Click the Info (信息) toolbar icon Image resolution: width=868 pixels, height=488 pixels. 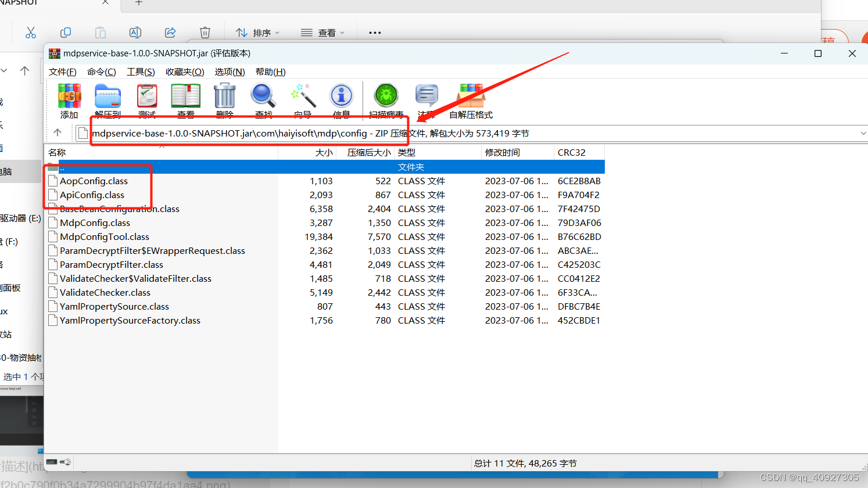click(x=342, y=101)
